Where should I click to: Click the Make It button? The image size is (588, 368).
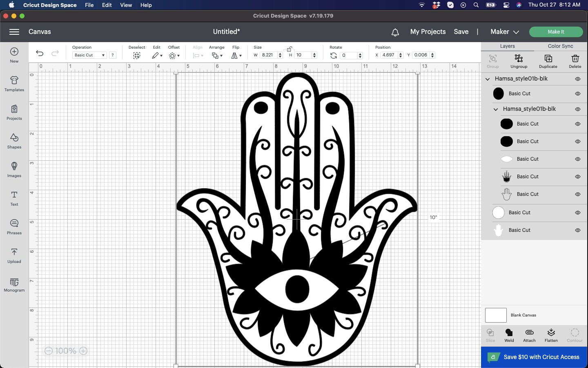point(556,31)
